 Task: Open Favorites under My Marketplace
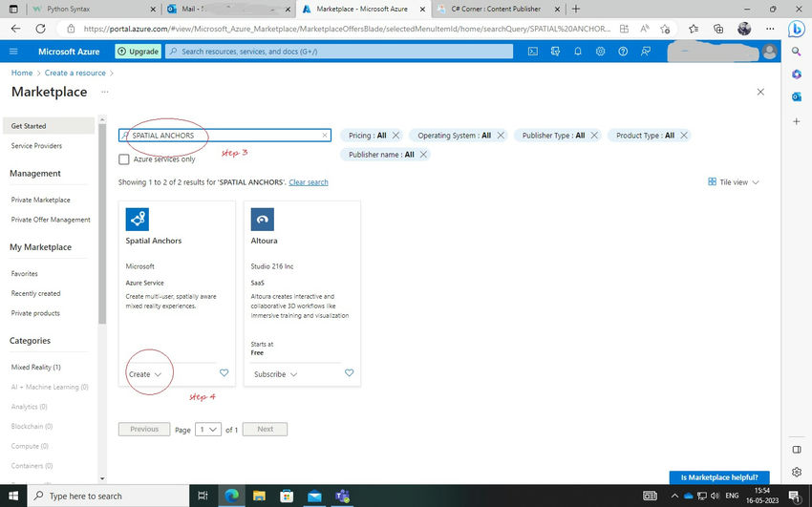pos(24,274)
